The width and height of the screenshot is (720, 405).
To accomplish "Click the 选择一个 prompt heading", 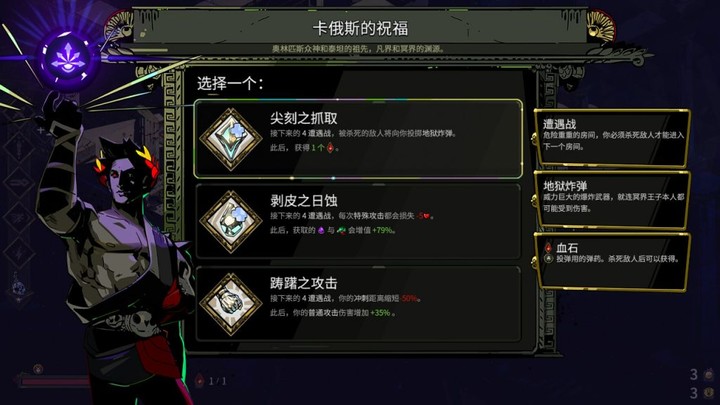I will [230, 84].
